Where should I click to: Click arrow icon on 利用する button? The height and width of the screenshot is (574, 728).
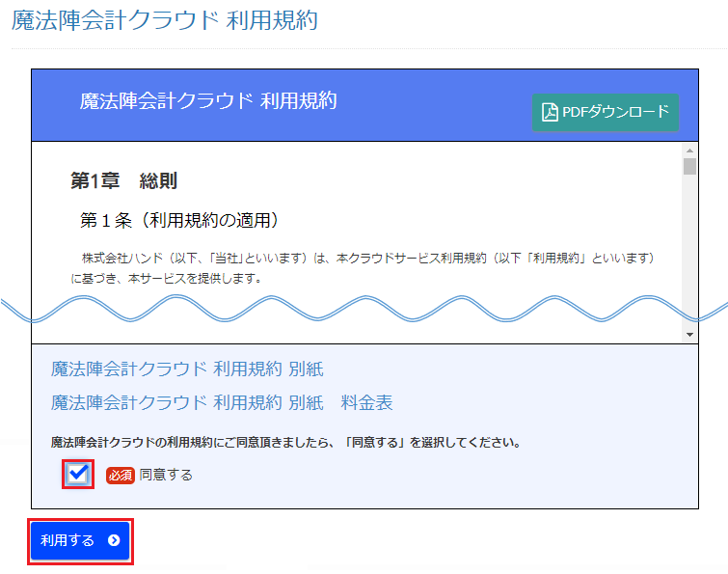(114, 540)
